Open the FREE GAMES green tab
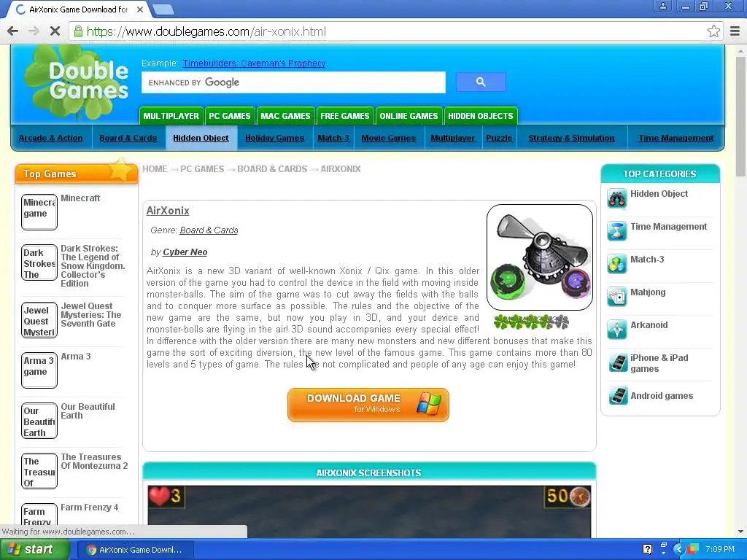Screen dimensions: 747x560 [345, 116]
